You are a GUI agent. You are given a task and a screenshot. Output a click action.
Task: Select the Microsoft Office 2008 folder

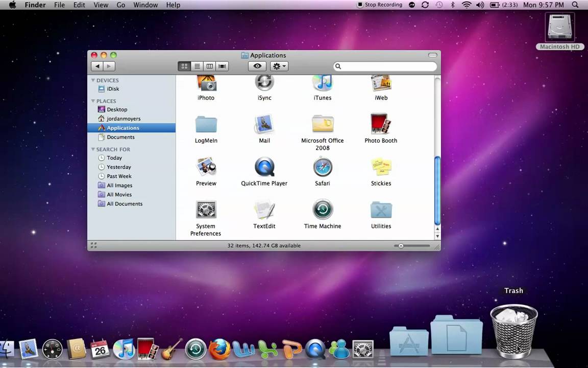point(323,124)
